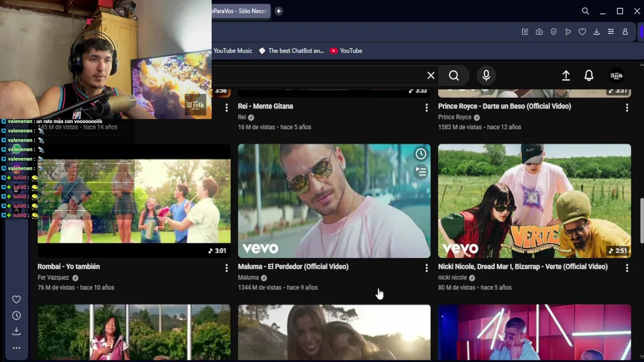This screenshot has height=362, width=644.
Task: Open the privacy shield icon in address bar
Action: point(553,32)
